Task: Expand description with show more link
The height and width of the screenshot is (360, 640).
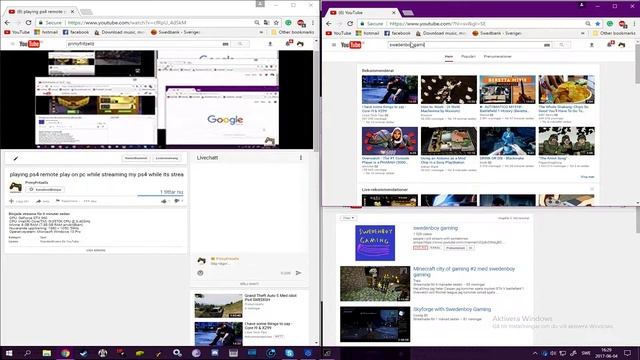Action: (96, 250)
